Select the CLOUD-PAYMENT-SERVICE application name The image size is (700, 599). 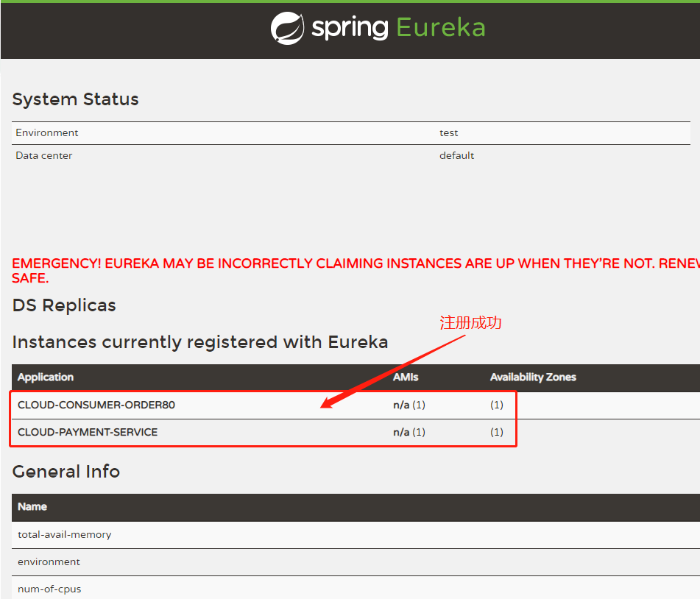pyautogui.click(x=88, y=432)
